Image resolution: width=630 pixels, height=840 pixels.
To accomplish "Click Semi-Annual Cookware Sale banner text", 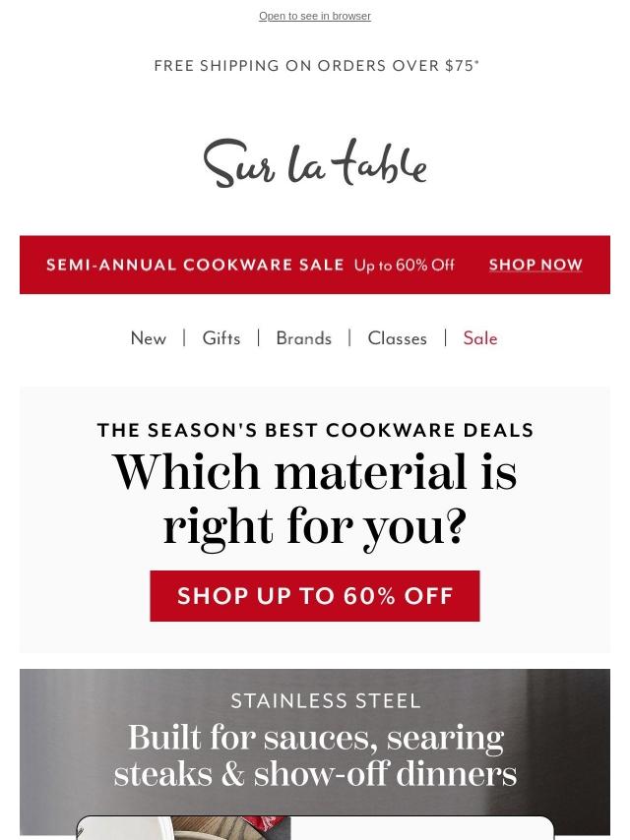I will point(195,266).
